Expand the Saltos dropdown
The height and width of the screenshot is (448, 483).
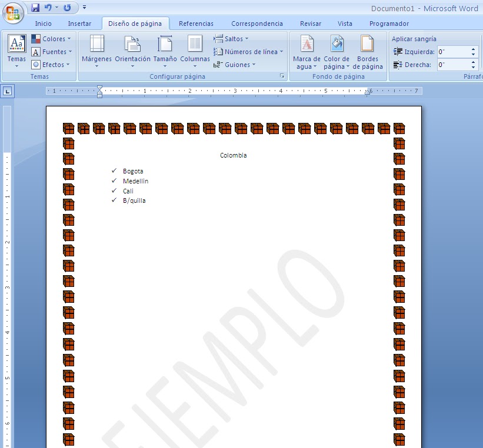pyautogui.click(x=232, y=39)
